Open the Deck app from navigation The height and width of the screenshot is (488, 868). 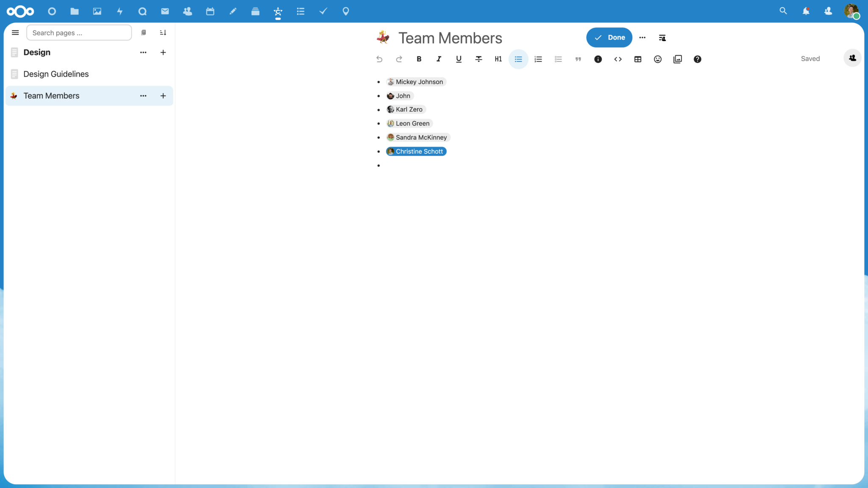pos(255,11)
